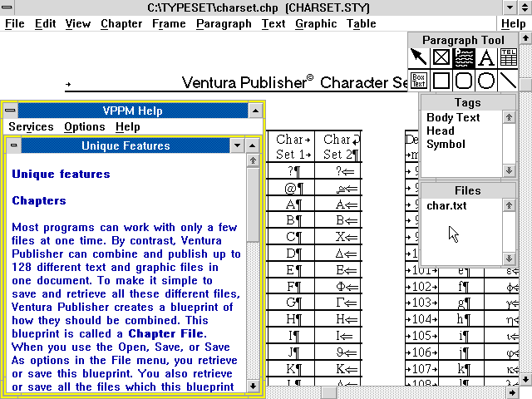Select the Frame tool with crossed box
Viewport: 532px width, 399px height.
coord(441,57)
